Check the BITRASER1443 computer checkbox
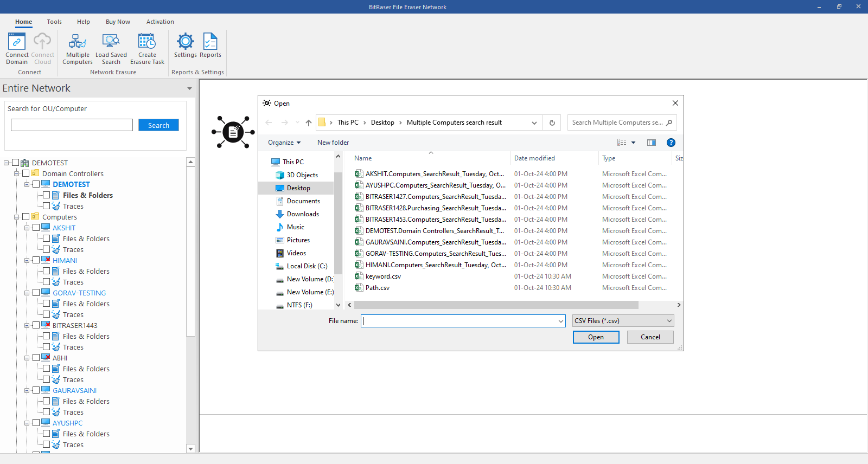 tap(36, 325)
